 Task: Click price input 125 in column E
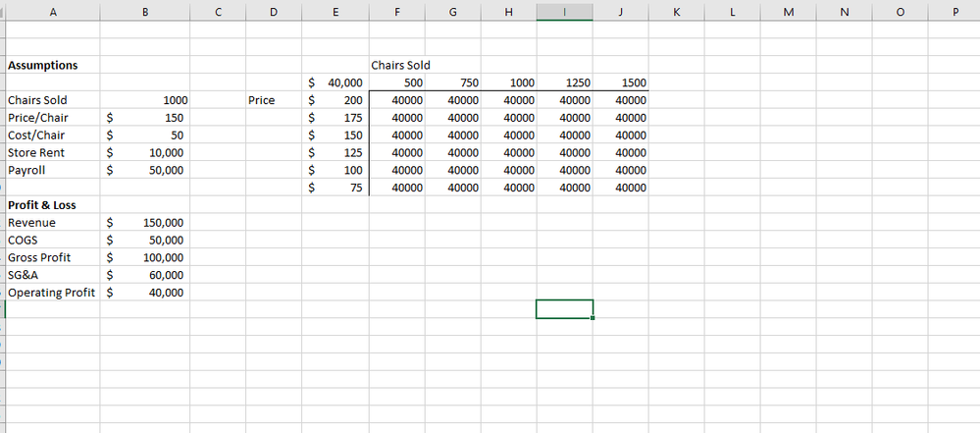(335, 152)
